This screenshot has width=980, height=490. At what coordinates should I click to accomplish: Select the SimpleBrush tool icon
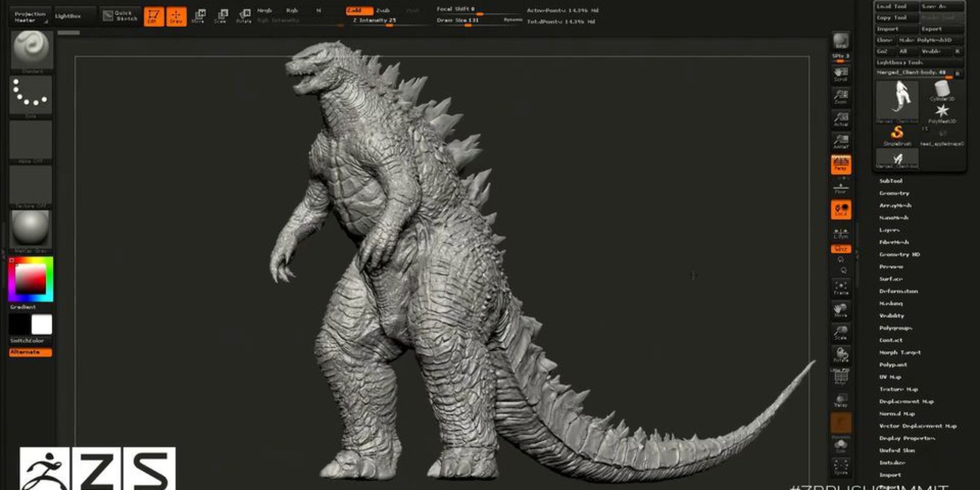pyautogui.click(x=897, y=135)
